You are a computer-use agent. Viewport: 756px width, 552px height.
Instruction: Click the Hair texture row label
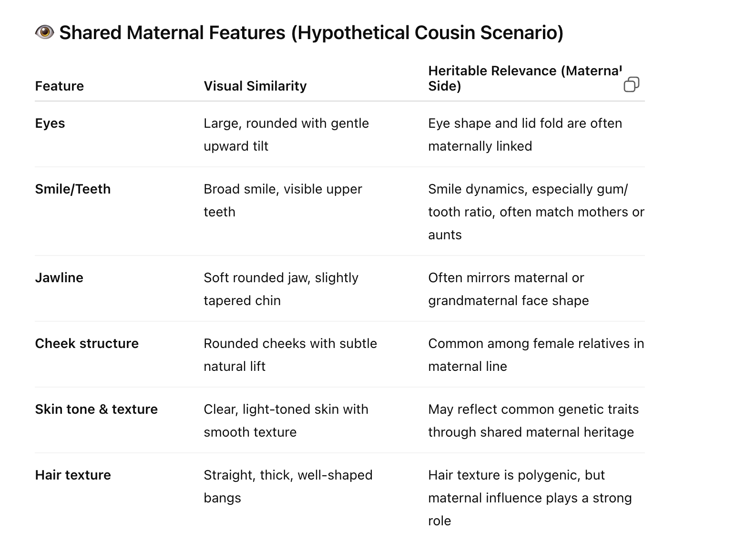tap(73, 475)
